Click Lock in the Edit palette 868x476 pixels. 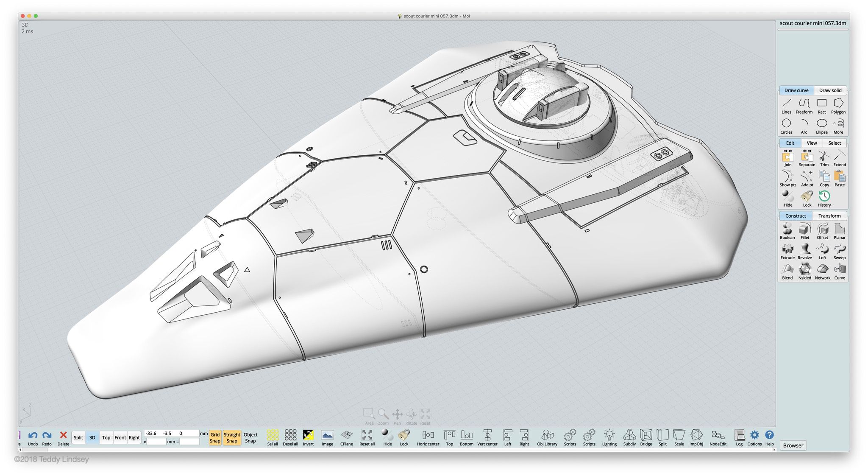pos(807,199)
